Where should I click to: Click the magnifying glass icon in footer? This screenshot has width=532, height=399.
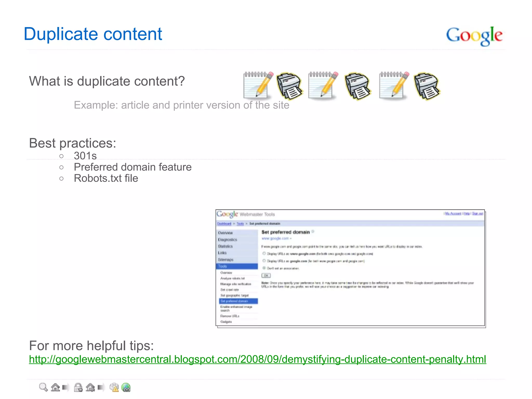tap(43, 387)
